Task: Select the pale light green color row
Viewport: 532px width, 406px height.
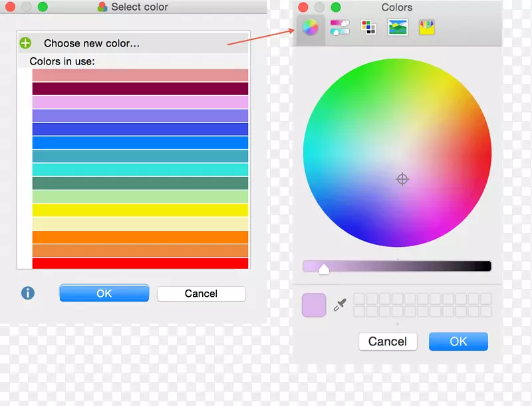Action: (x=140, y=196)
